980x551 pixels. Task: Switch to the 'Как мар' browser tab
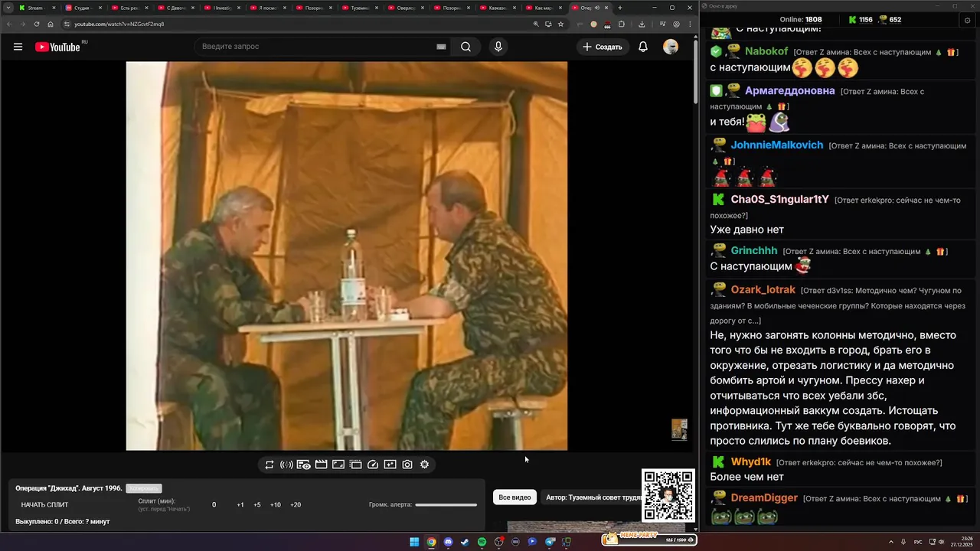[541, 8]
